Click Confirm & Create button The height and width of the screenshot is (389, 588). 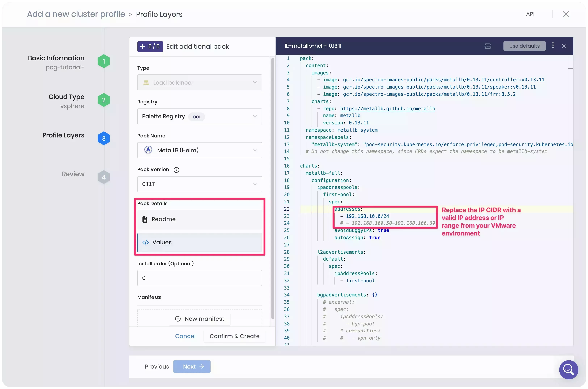pos(234,336)
